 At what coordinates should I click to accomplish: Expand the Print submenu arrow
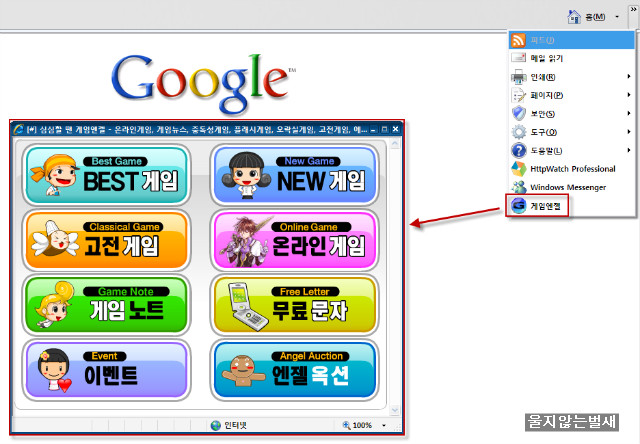click(x=629, y=76)
